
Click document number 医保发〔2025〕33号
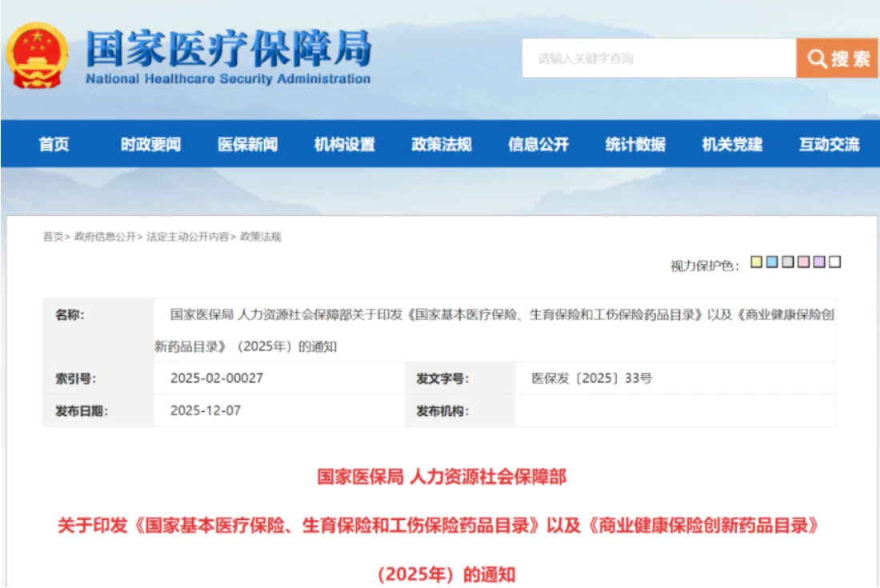pos(592,378)
